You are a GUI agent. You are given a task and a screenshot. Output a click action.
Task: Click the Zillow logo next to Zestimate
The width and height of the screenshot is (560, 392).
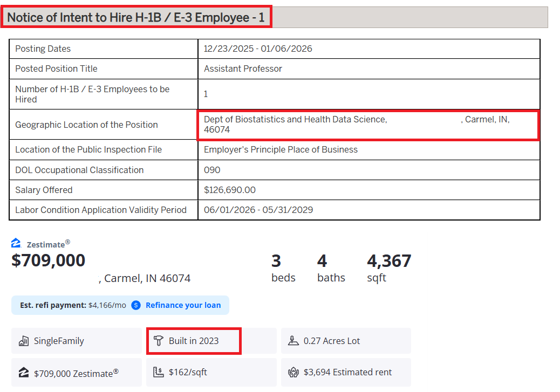click(16, 243)
